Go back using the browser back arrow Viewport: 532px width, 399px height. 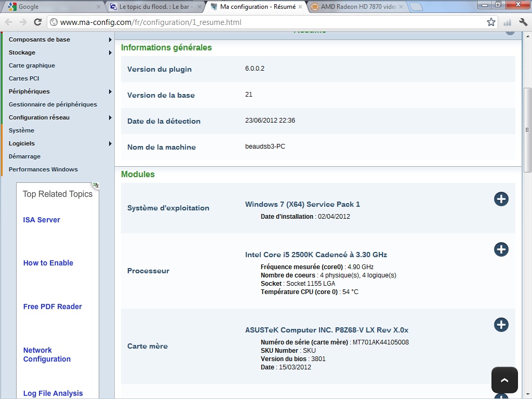coord(9,22)
